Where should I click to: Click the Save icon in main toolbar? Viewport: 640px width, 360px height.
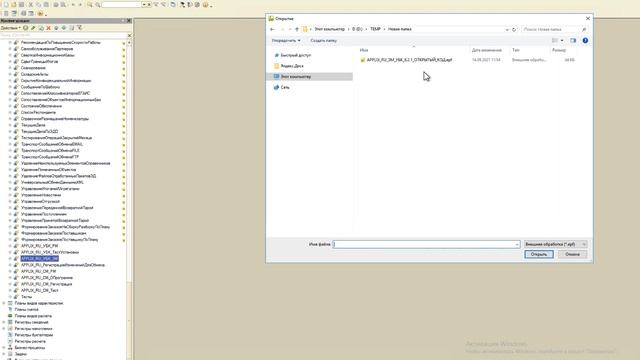pos(21,4)
